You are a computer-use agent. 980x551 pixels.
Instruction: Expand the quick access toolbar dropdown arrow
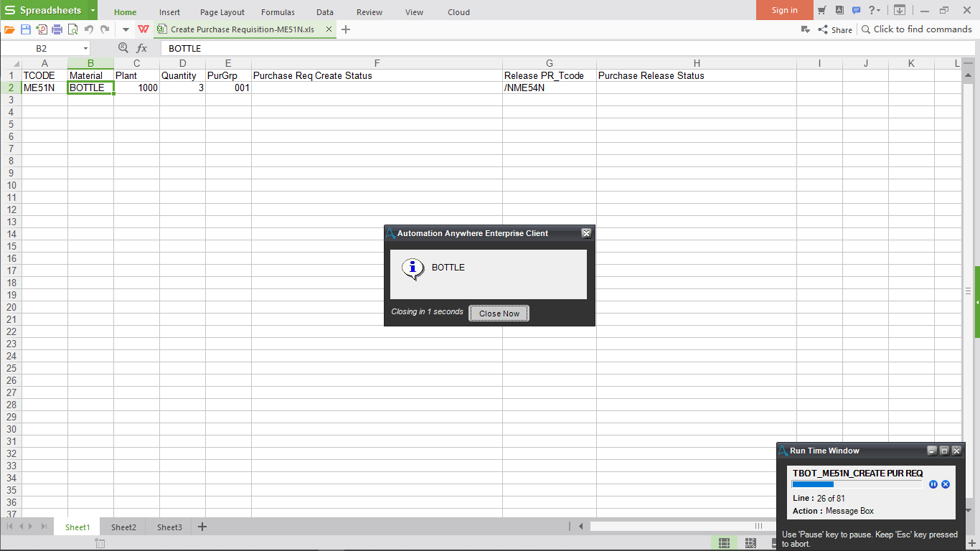coord(126,29)
